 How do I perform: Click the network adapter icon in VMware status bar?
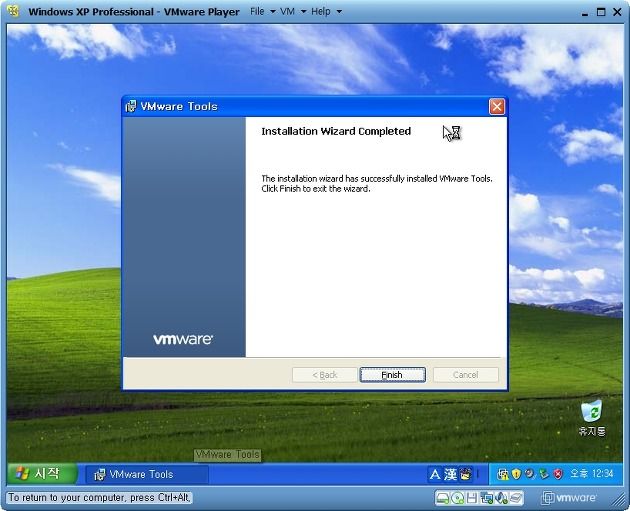tap(487, 499)
